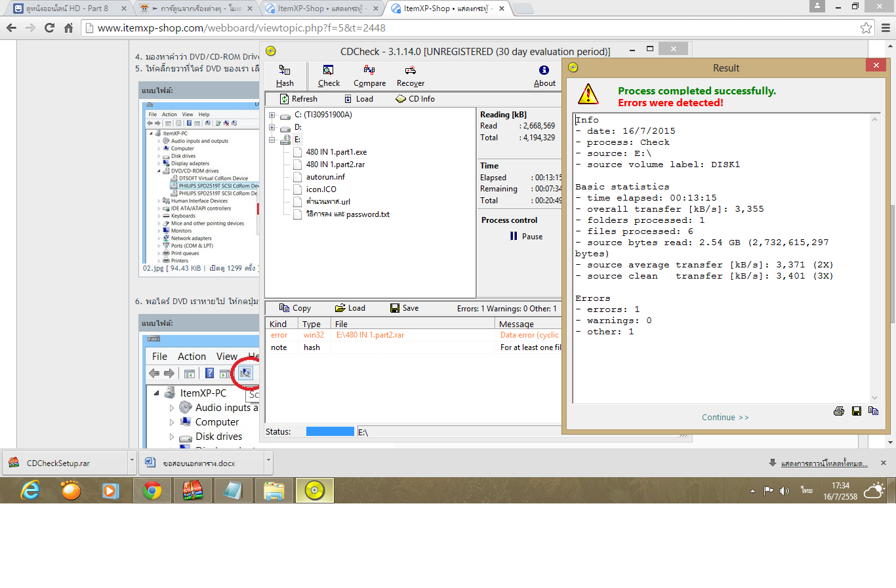Collapse the E: drive tree node
The height and width of the screenshot is (588, 896).
click(272, 140)
